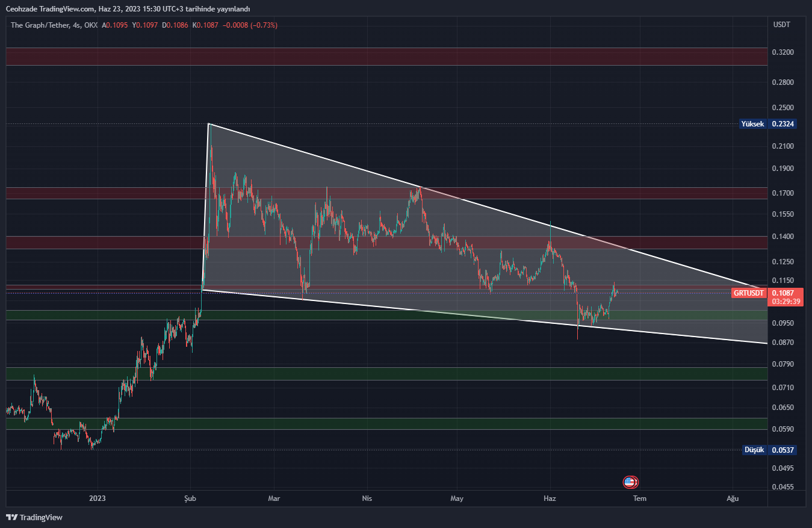Click the 0.0870 price axis label

click(783, 343)
